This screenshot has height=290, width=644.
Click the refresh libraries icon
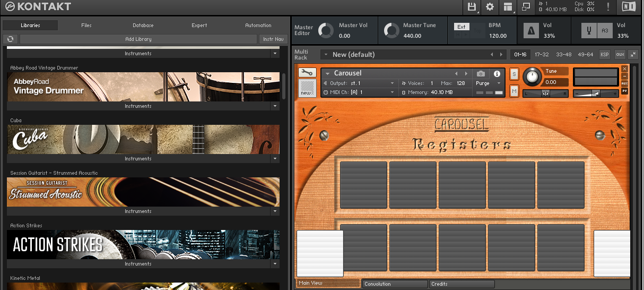(x=10, y=39)
